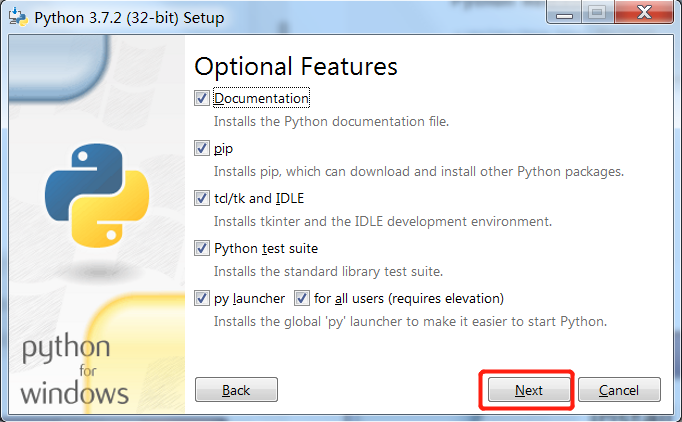Uncheck the Documentation checkbox
Viewport: 682px width, 422px height.
[x=201, y=98]
